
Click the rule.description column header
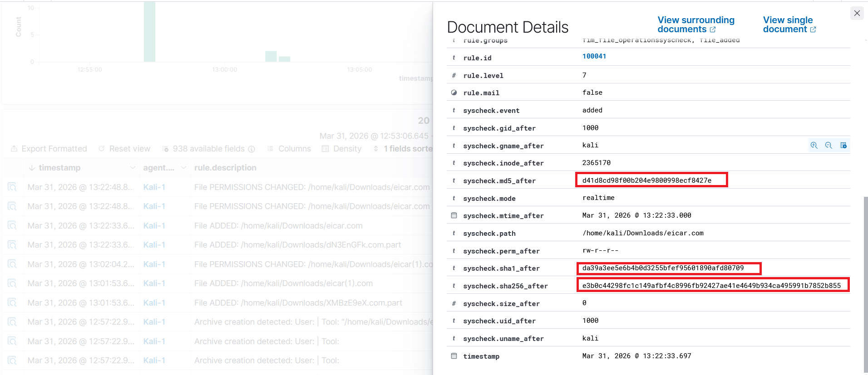pos(225,168)
